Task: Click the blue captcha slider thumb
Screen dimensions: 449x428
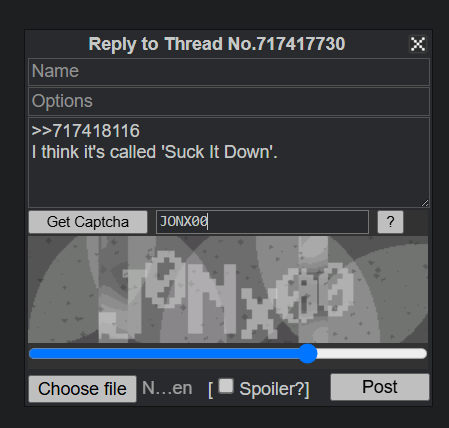Action: click(307, 354)
